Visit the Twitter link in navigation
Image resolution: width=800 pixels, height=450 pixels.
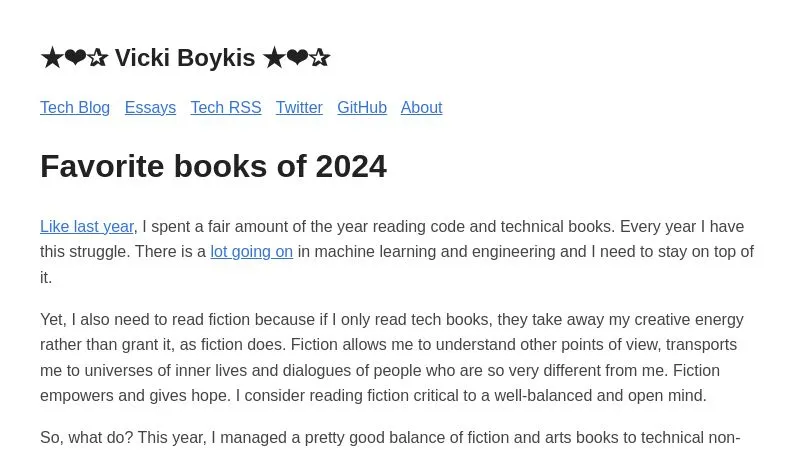[x=299, y=108]
